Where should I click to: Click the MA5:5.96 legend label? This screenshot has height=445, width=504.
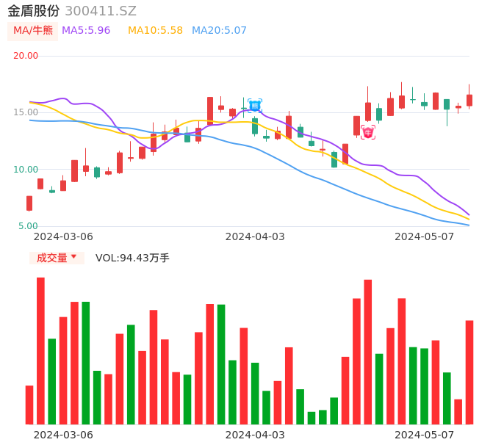click(86, 31)
